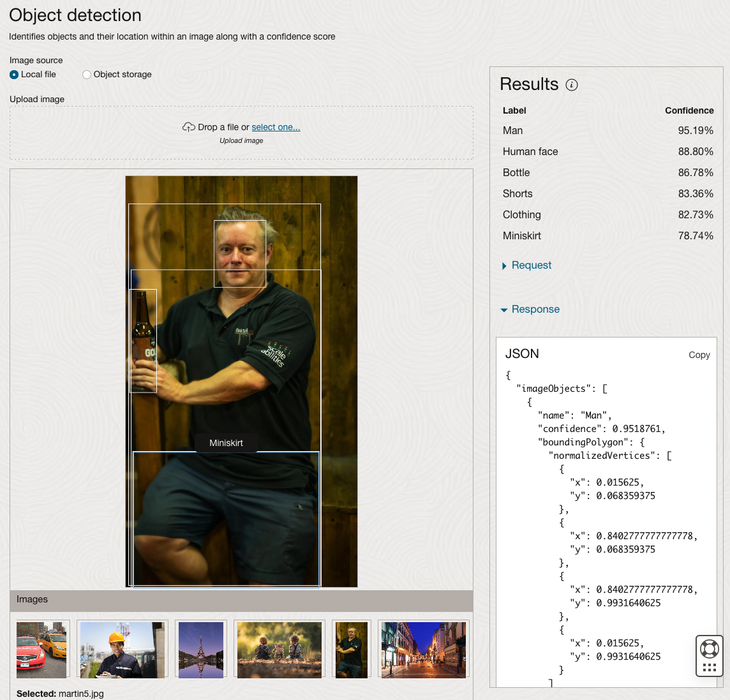730x700 pixels.
Task: Select the Local file radio button
Action: click(14, 75)
